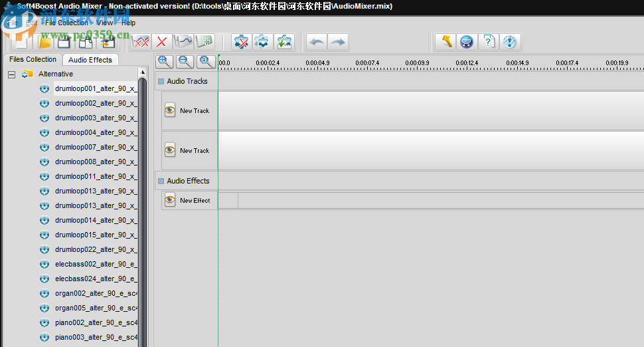Toggle eye icon on first New Track
Screen dimensions: 644x347
click(170, 110)
